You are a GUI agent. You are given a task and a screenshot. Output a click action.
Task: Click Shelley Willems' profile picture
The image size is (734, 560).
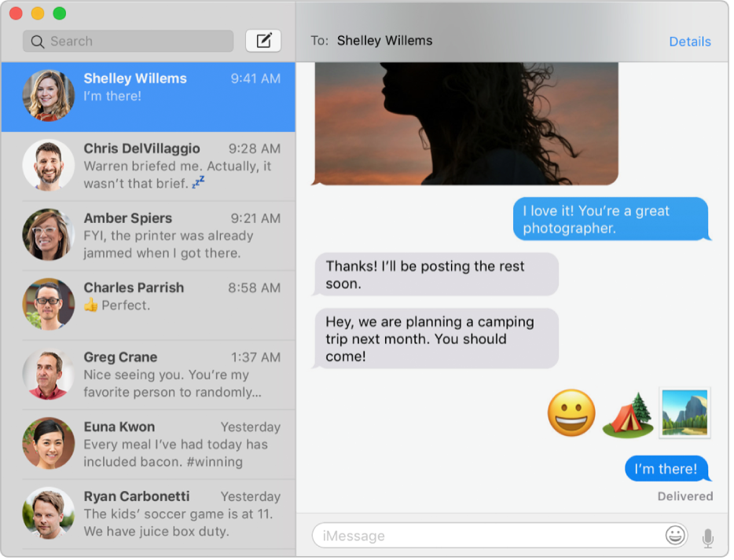[49, 96]
